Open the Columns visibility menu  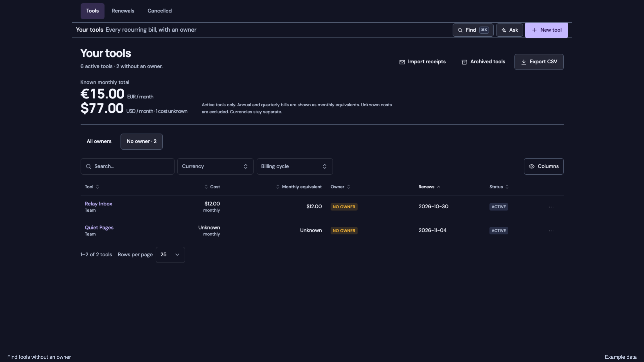tap(544, 166)
